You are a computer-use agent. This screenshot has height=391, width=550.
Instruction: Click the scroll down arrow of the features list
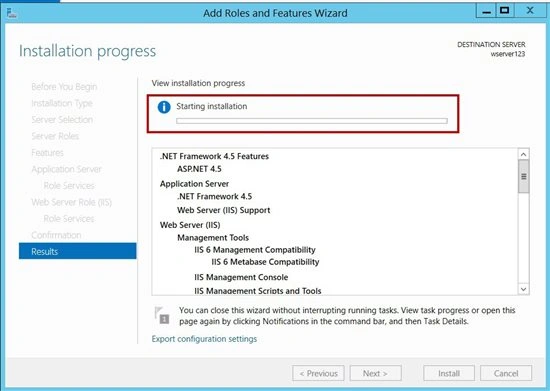tap(523, 289)
